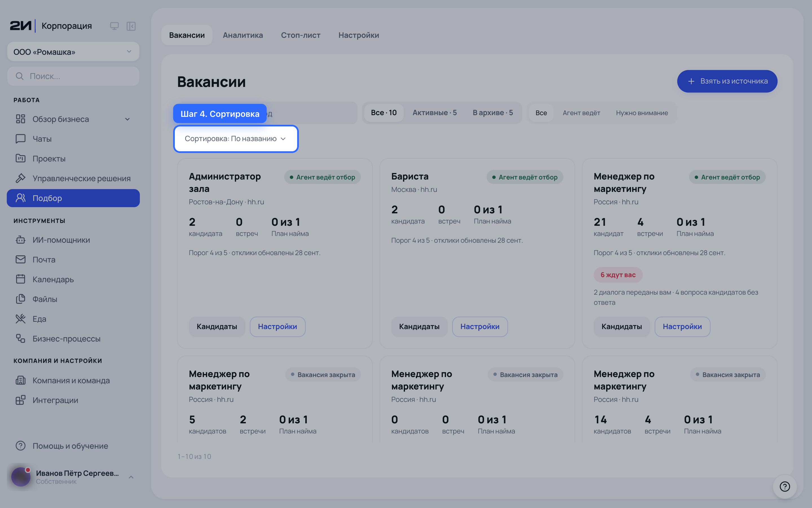Click user avatar of Иванов Пётр

[x=21, y=477]
